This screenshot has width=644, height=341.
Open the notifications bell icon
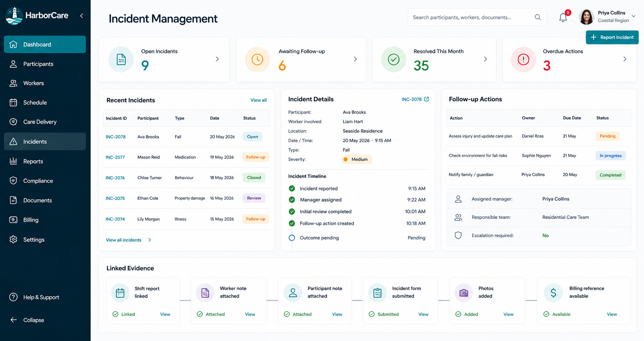click(563, 17)
